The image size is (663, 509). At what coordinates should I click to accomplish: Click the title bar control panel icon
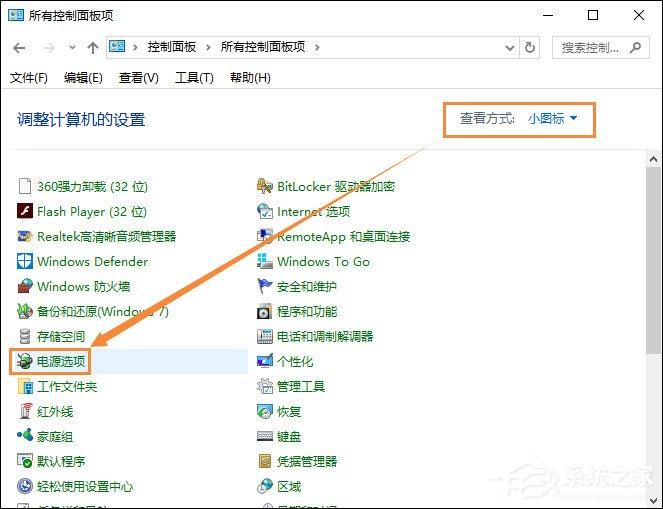pyautogui.click(x=16, y=15)
